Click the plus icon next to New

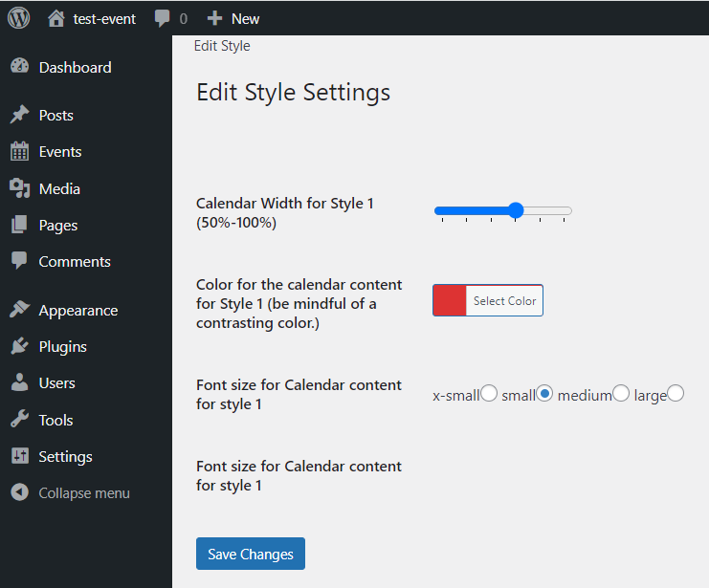[214, 18]
